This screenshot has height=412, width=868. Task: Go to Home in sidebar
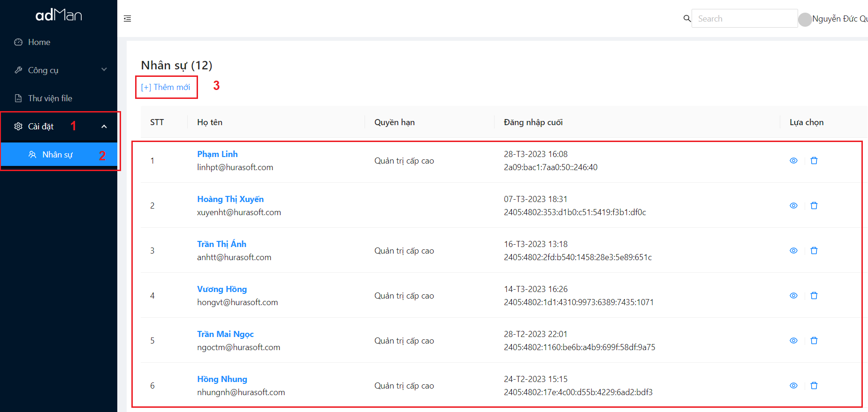(39, 42)
